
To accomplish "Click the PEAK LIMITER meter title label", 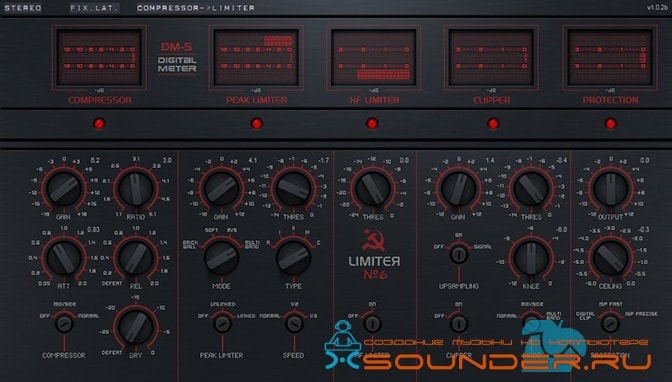I will pyautogui.click(x=256, y=100).
